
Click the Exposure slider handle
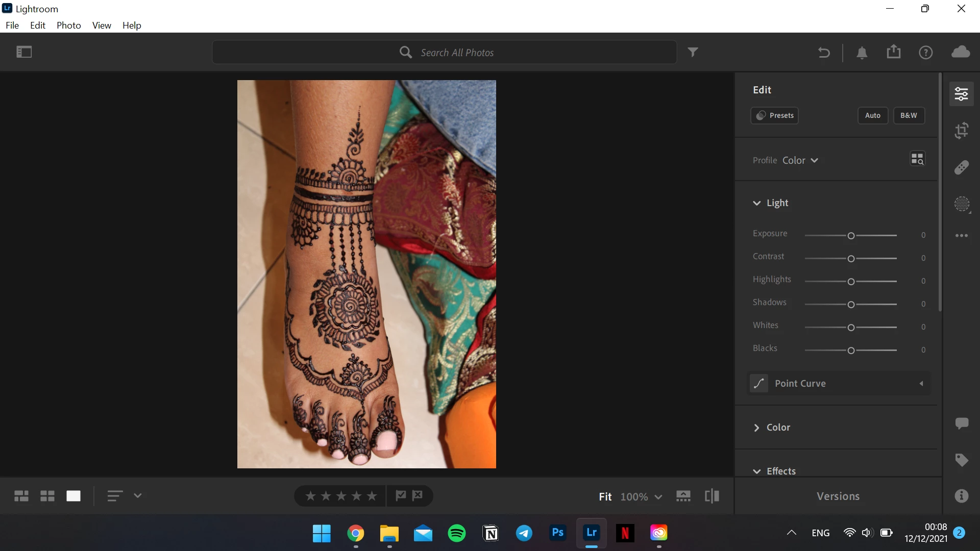tap(851, 236)
